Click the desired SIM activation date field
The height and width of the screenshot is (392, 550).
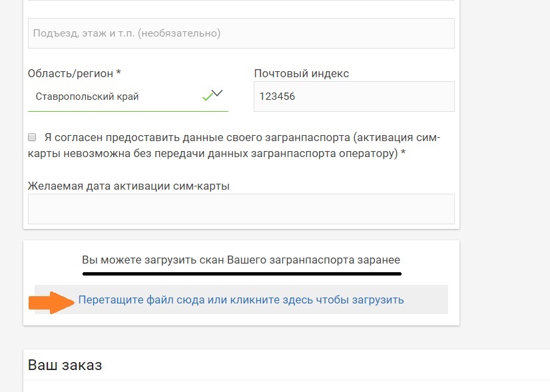[x=241, y=209]
